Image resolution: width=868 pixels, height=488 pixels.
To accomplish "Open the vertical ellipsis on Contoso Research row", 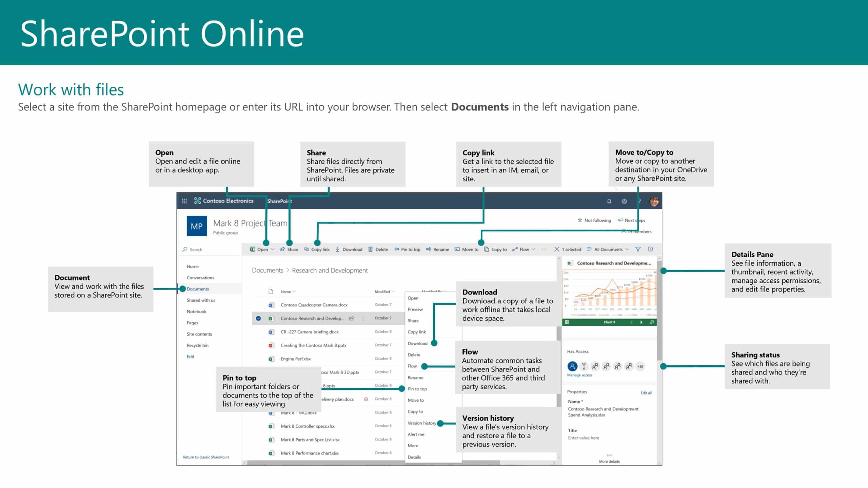I will point(363,318).
